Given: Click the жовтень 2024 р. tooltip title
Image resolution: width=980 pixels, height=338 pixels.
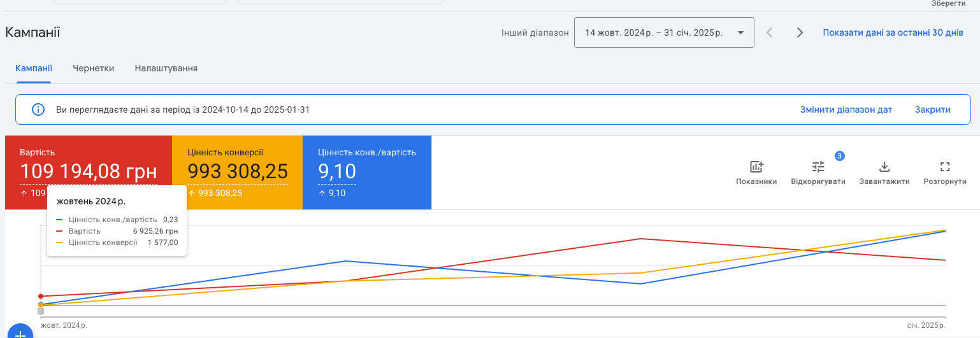Looking at the screenshot, I should point(91,202).
